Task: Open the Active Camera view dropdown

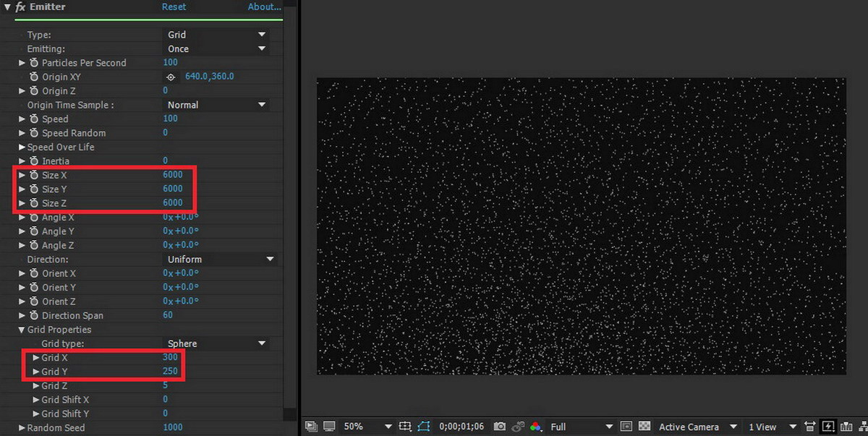Action: [698, 427]
